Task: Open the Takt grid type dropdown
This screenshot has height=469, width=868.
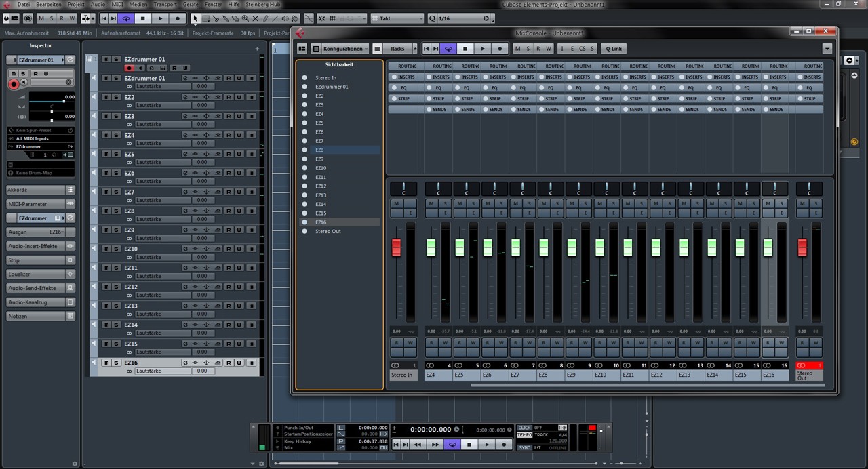Action: 399,18
